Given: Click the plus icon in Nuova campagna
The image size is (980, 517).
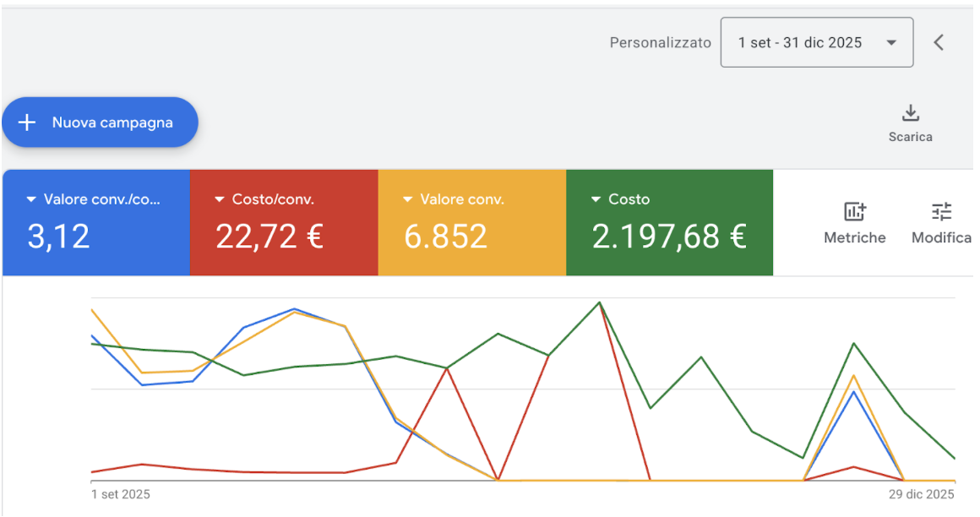Looking at the screenshot, I should click(27, 122).
